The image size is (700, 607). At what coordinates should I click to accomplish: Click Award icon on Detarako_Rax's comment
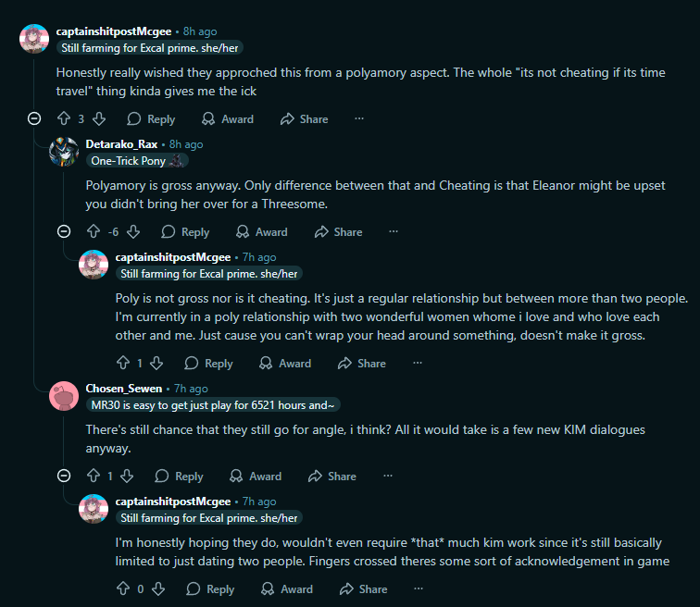point(243,231)
